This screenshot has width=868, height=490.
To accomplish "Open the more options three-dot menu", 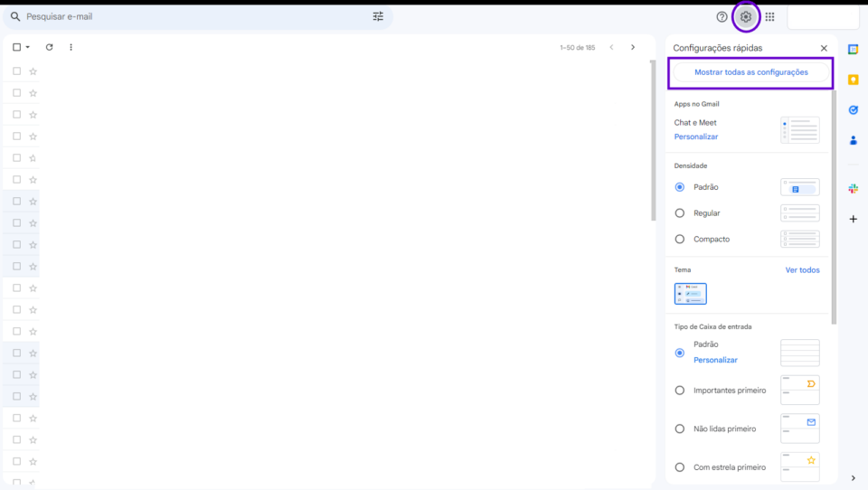I will (x=71, y=47).
